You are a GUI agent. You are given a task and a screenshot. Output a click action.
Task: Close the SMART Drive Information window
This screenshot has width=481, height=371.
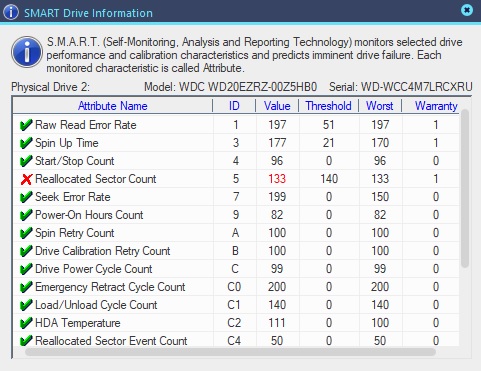click(x=467, y=10)
